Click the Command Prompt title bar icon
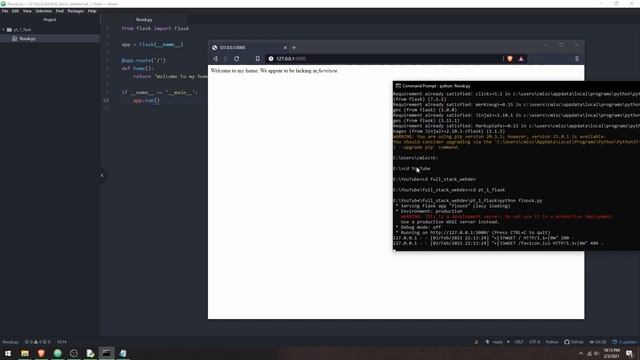 click(x=398, y=86)
